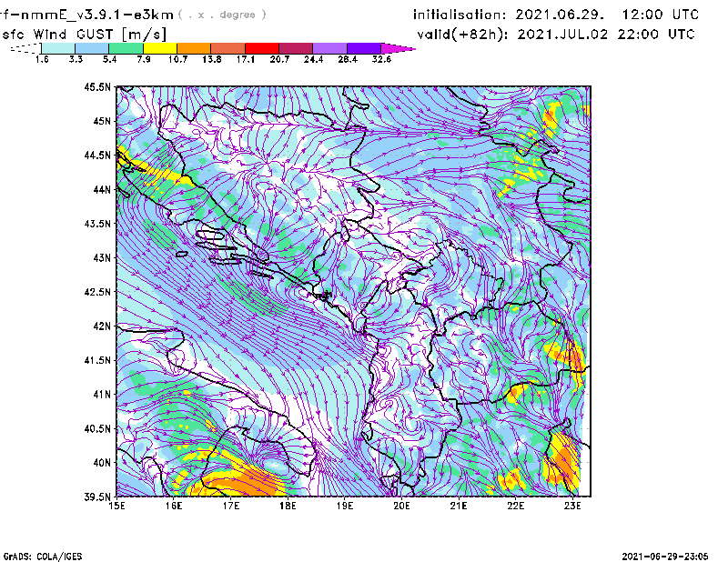
Task: Select the 44N latitude label
Action: pyautogui.click(x=102, y=189)
